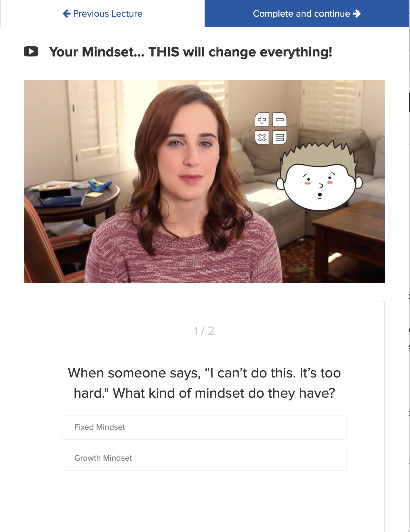Image resolution: width=410 pixels, height=532 pixels.
Task: Click the 1 / 2 quiz progress counter
Action: (x=204, y=330)
